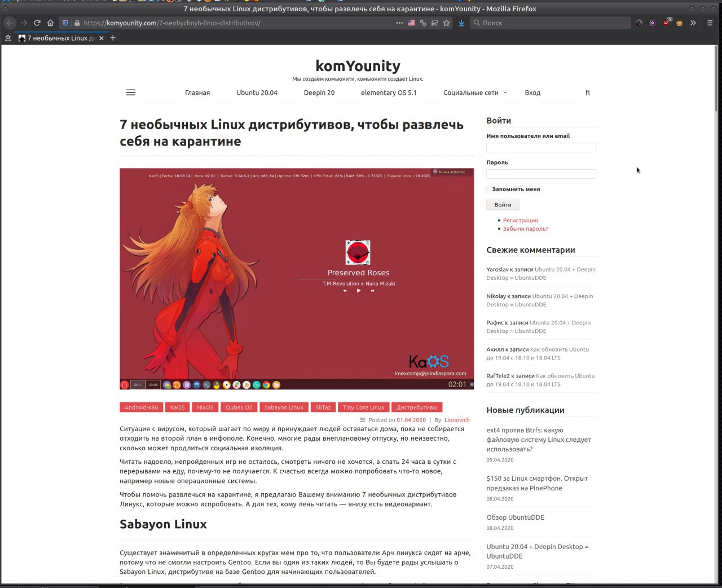Screen dimensions: 722x588
Task: Expand the Социальные сети dropdown
Action: [475, 93]
